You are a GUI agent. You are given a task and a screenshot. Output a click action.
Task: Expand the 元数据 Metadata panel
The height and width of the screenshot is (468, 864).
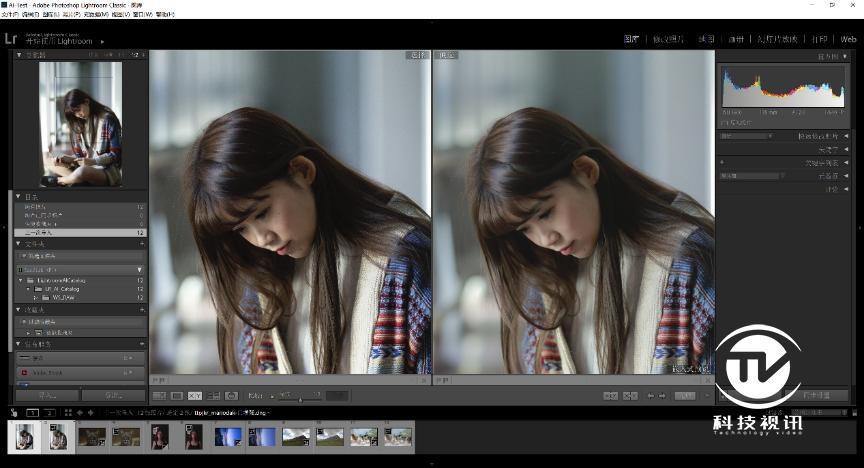[846, 176]
